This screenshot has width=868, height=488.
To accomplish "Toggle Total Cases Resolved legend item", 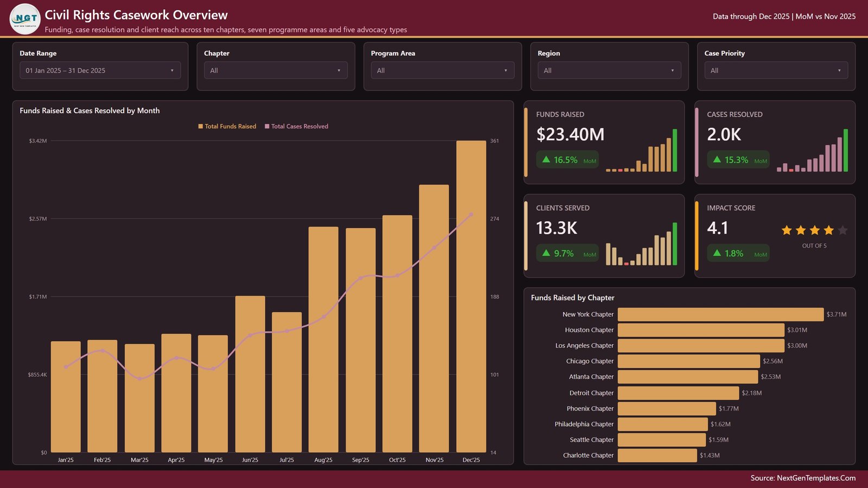I will coord(297,126).
